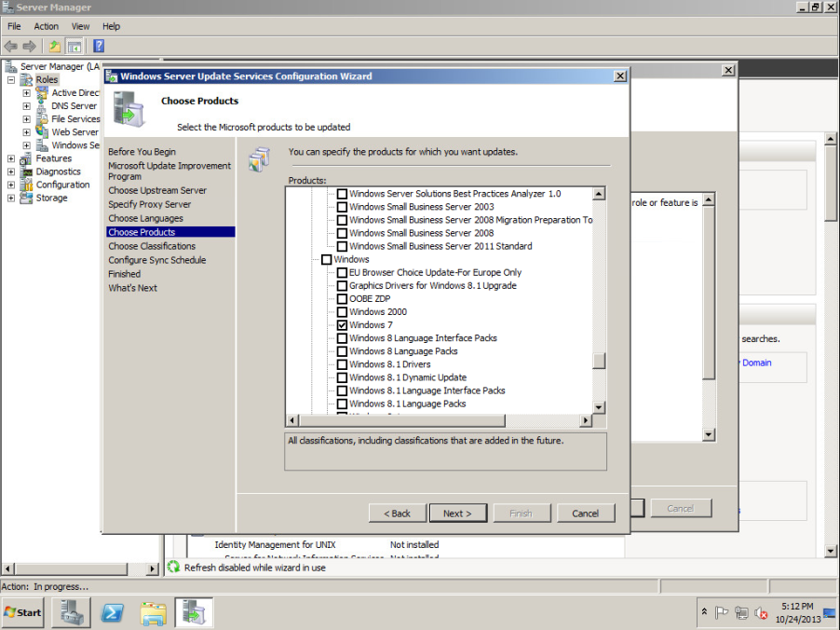This screenshot has width=840, height=630.
Task: Expand the Storage tree node
Action: (x=11, y=198)
